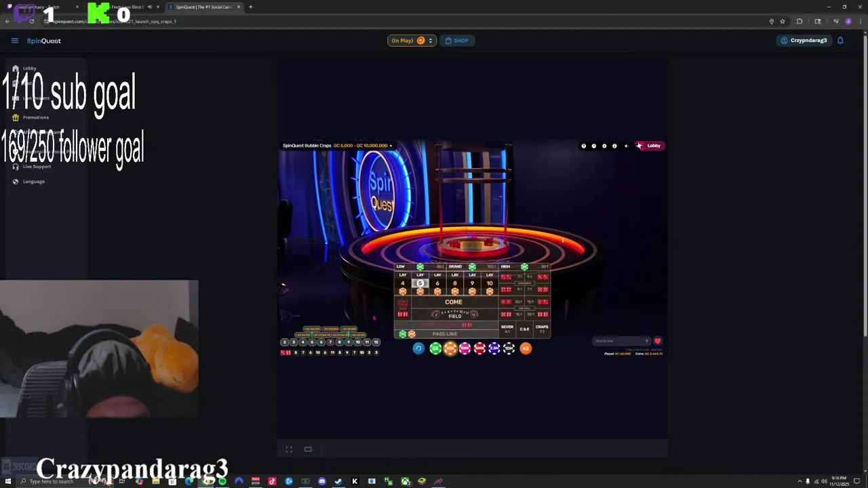Mute the game sound speaker icon

tap(626, 146)
